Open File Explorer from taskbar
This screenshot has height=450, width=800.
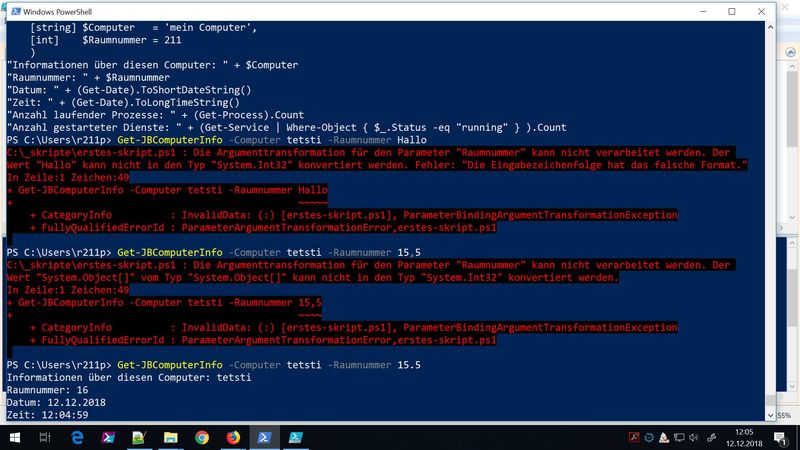click(x=170, y=438)
